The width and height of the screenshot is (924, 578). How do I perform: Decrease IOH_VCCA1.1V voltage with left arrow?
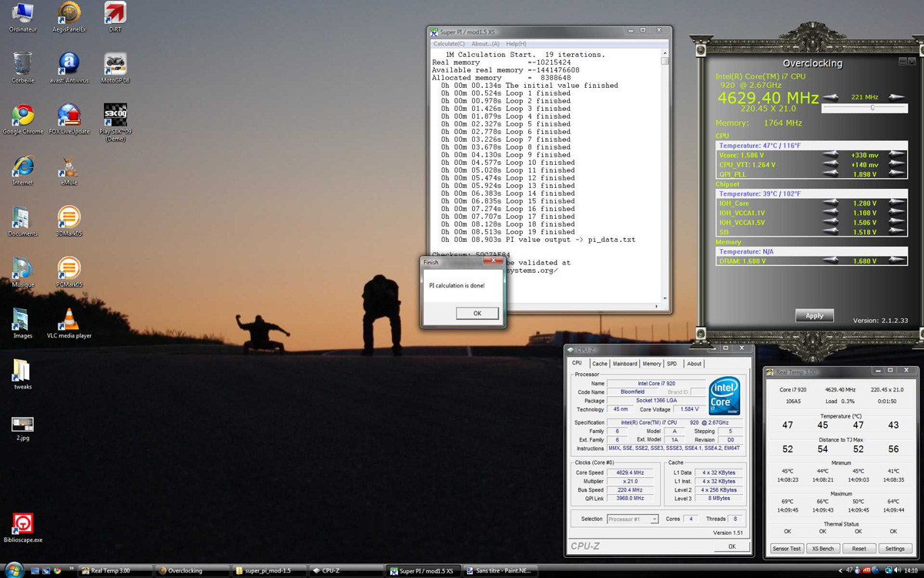pos(831,213)
